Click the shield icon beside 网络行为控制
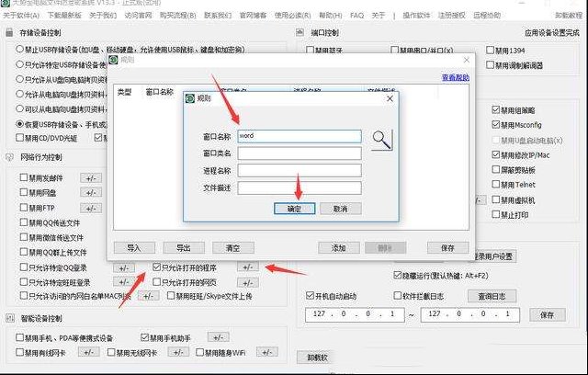Screen dimensions: 588x375 [10, 157]
